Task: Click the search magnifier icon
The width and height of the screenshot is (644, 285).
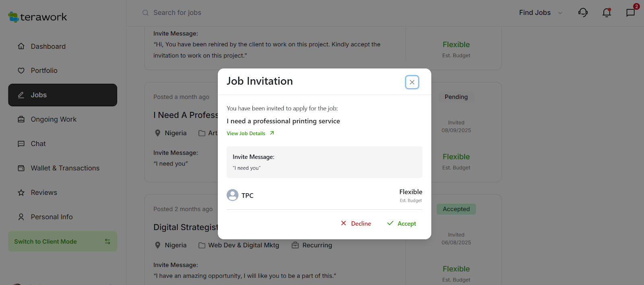Action: tap(145, 13)
